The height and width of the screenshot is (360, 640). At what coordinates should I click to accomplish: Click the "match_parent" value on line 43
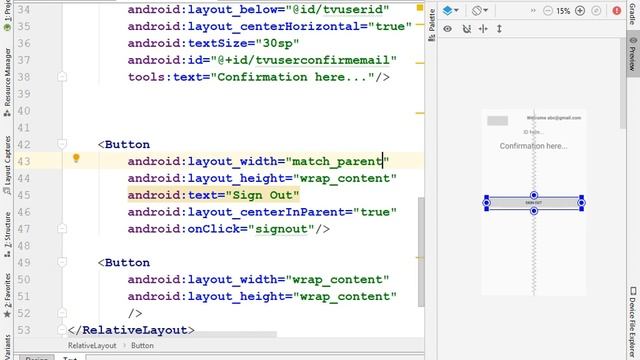(337, 161)
